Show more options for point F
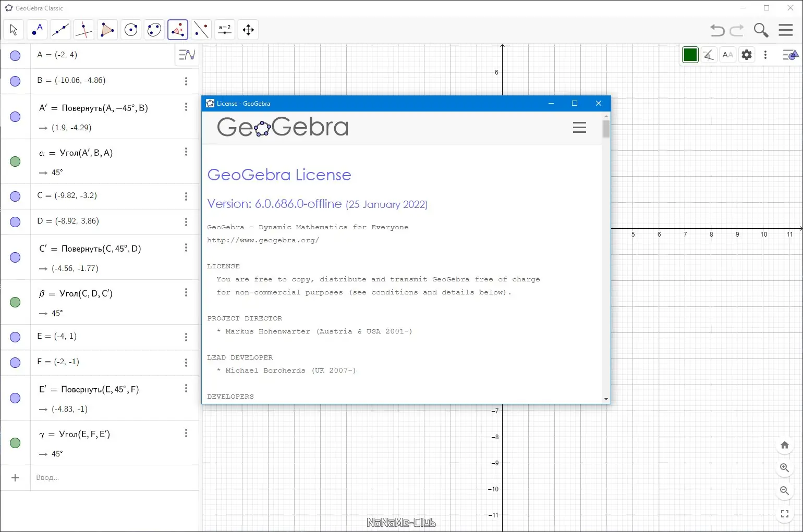 tap(186, 363)
